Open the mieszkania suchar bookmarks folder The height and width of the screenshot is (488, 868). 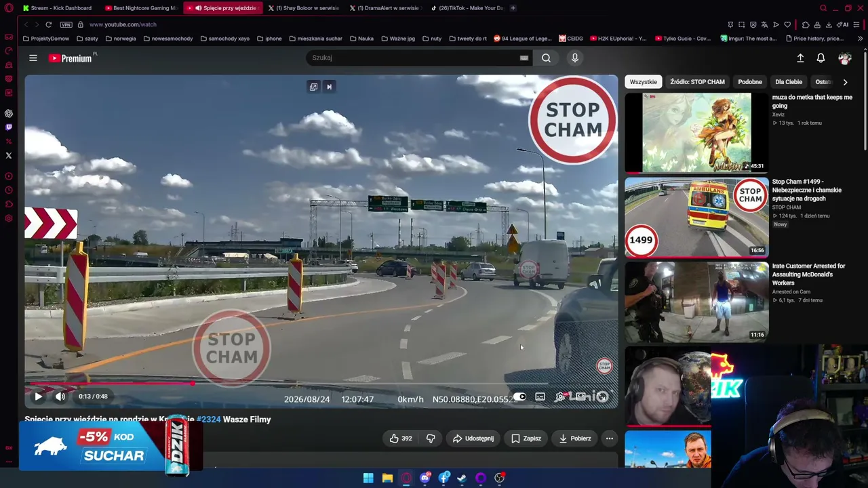(x=315, y=39)
